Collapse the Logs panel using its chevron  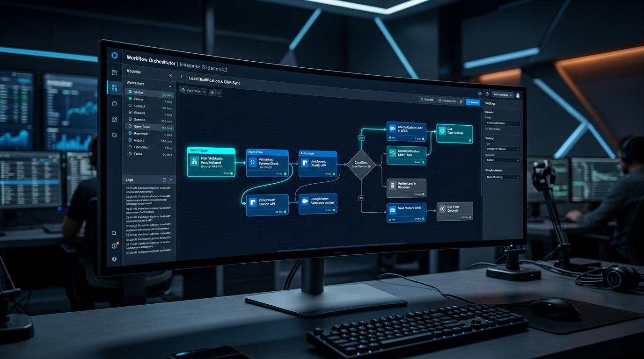point(171,179)
